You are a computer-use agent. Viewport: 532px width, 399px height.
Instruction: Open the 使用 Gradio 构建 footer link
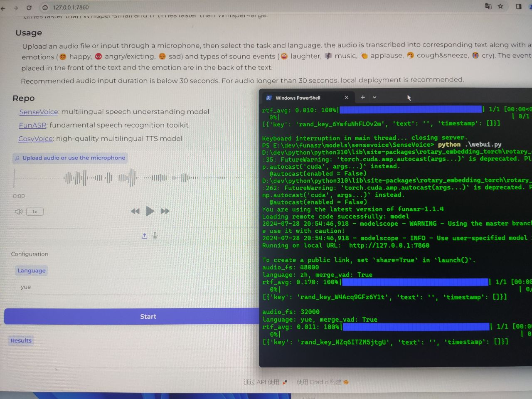[323, 382]
